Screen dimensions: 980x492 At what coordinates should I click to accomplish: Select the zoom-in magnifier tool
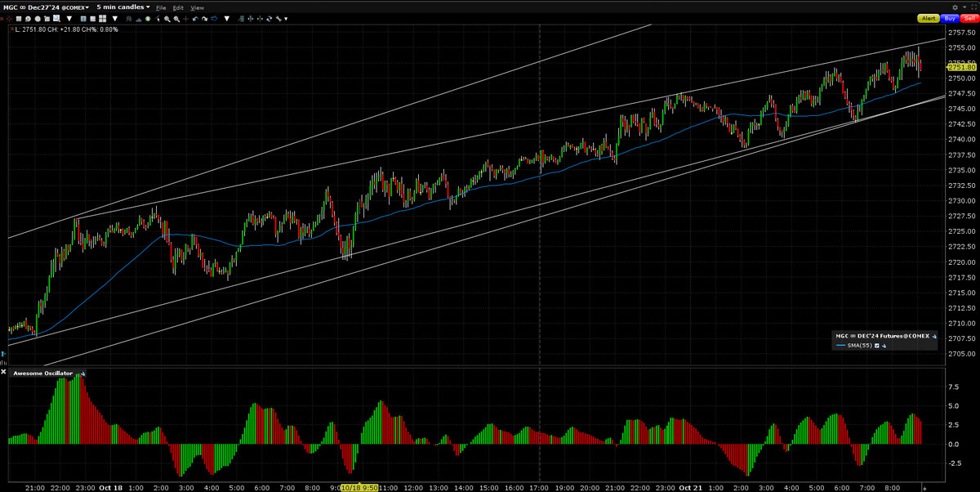167,18
